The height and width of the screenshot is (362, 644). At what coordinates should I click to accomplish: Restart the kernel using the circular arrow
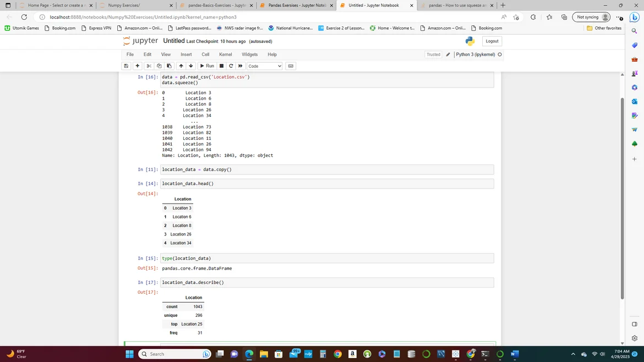click(231, 66)
